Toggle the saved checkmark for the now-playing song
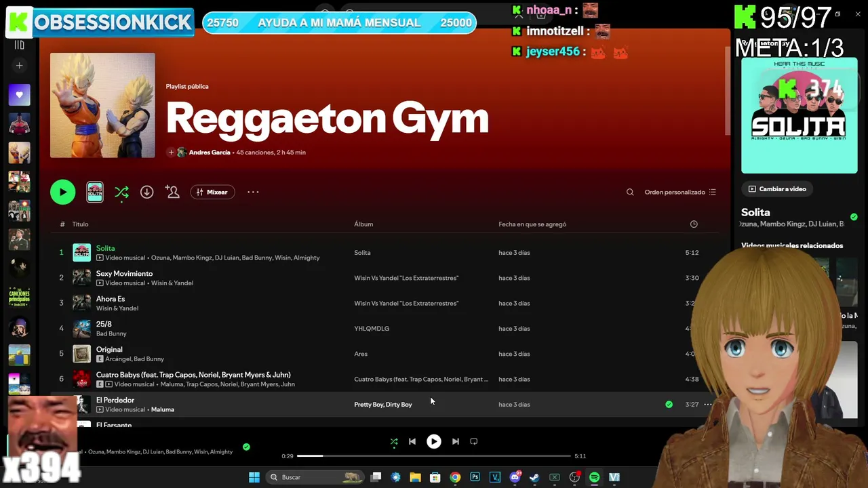Viewport: 868px width, 488px height. (x=246, y=447)
